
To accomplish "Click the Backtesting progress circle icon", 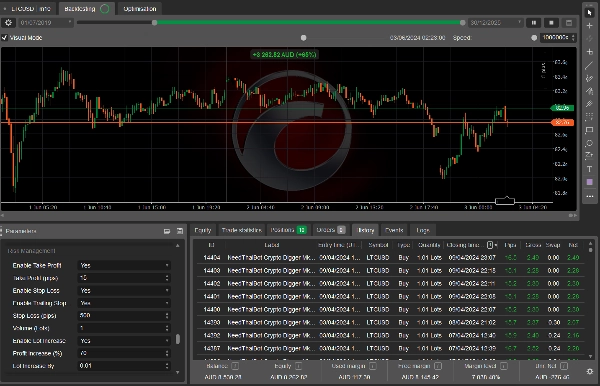I will tap(104, 9).
